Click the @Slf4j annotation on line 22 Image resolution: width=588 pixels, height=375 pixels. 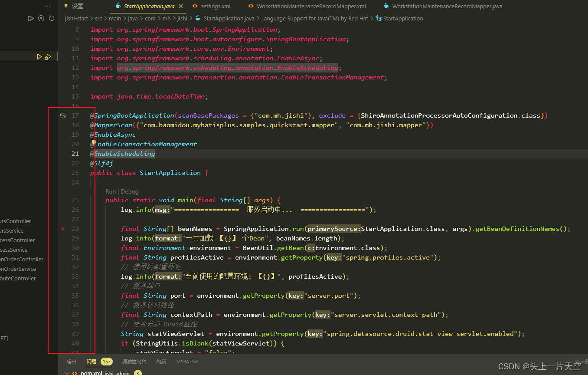point(101,163)
